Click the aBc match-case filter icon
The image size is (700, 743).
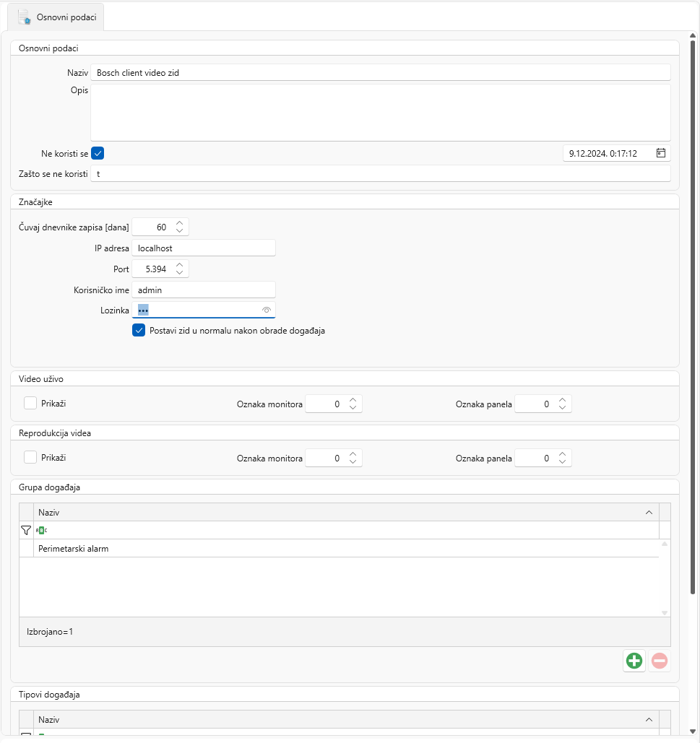(41, 530)
